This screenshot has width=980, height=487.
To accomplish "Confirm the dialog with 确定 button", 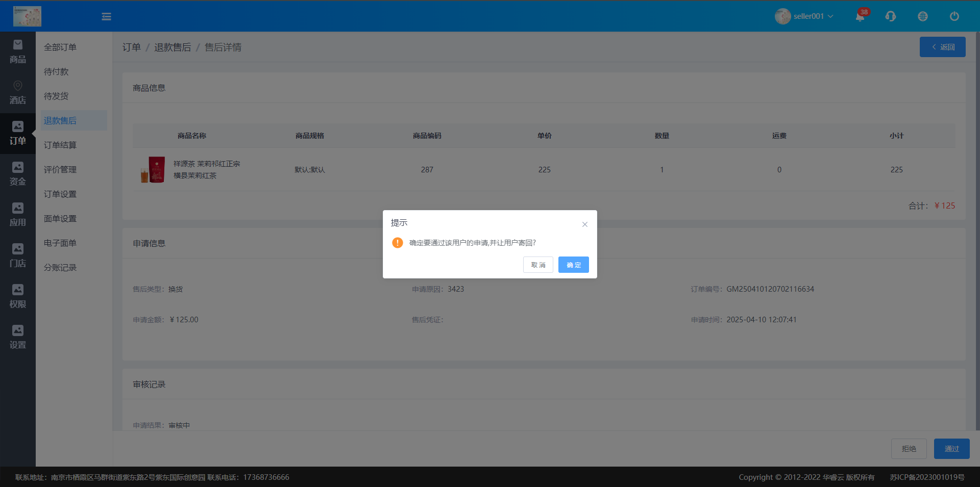I will pyautogui.click(x=573, y=265).
